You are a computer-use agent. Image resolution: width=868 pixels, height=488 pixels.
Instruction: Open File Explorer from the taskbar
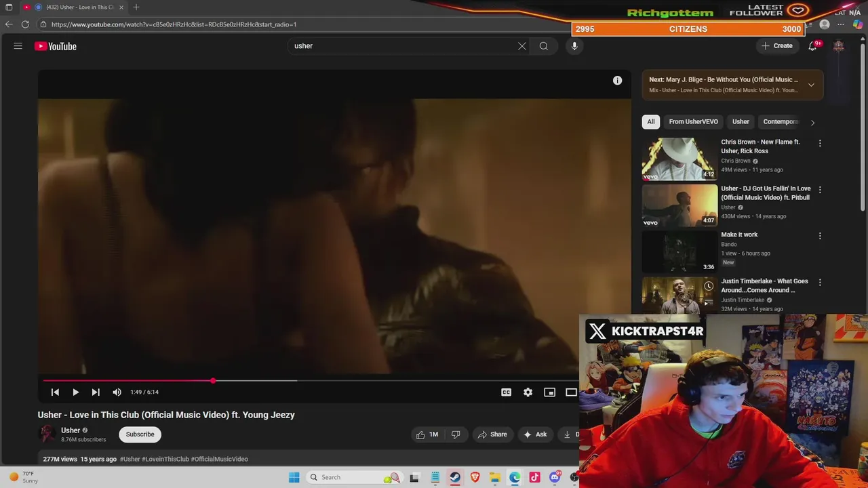(x=495, y=477)
